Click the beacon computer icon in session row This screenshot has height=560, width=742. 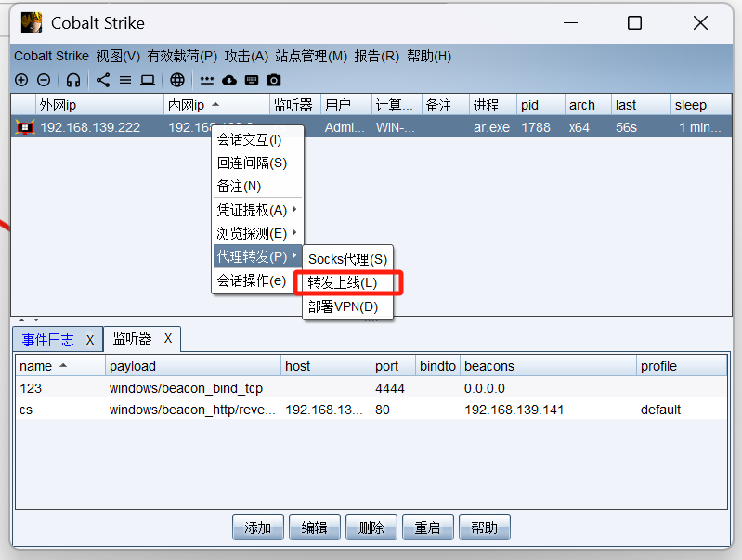25,127
